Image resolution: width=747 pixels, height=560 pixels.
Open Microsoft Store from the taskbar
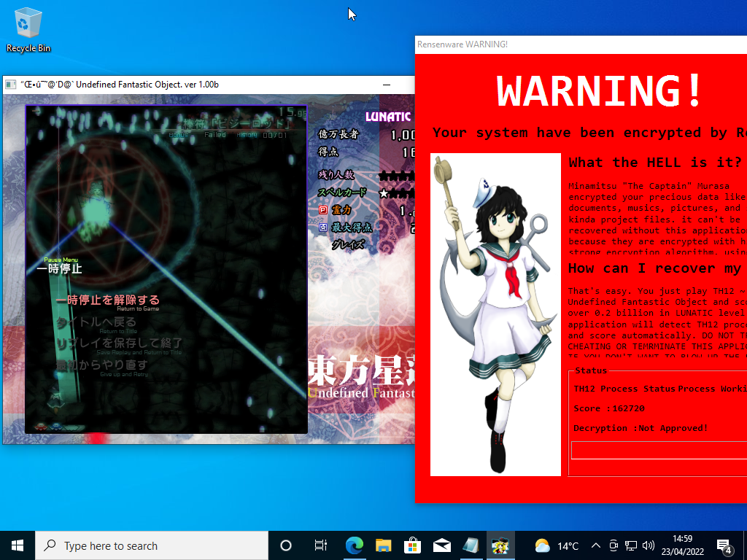tap(413, 545)
